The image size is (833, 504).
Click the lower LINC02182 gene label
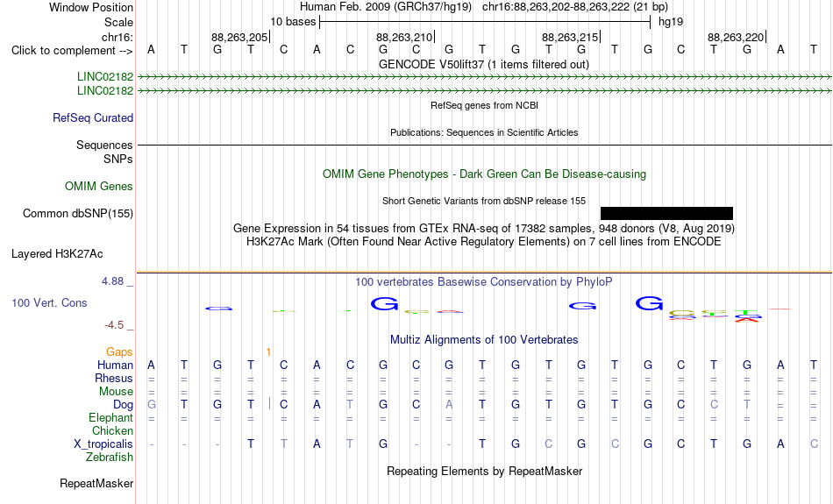105,91
